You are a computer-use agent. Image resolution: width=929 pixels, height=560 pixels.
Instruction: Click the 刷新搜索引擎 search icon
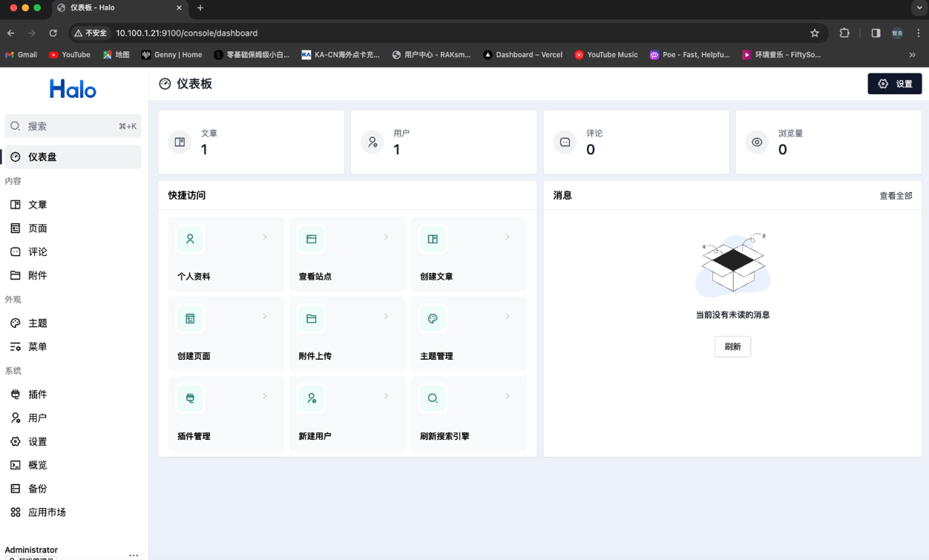click(x=433, y=398)
